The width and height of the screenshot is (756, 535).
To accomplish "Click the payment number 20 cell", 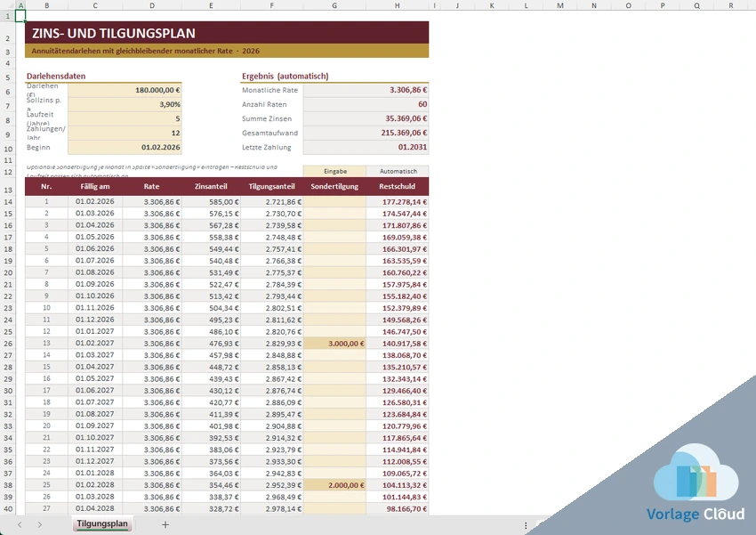I will point(47,426).
